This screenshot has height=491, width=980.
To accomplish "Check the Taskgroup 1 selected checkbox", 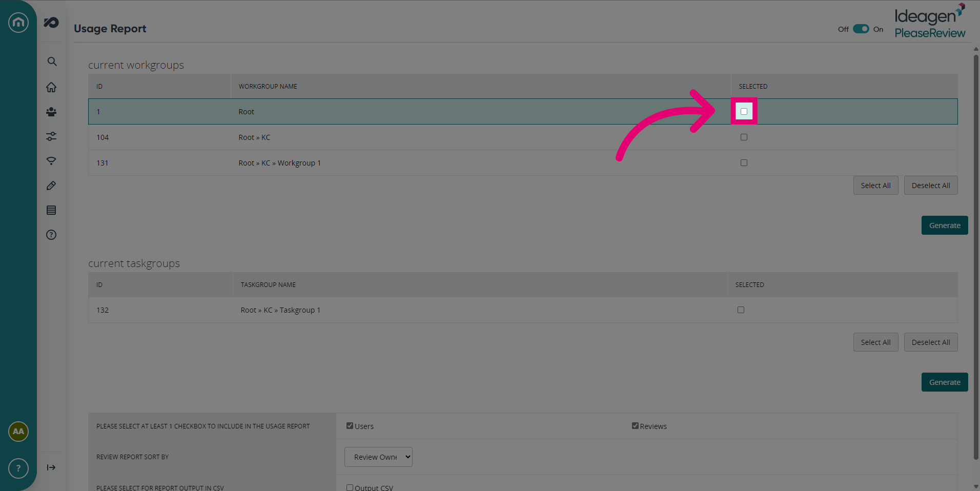I will pos(741,310).
